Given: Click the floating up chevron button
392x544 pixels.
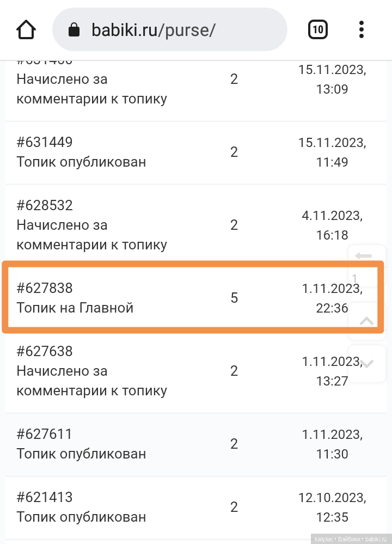Looking at the screenshot, I should [366, 321].
